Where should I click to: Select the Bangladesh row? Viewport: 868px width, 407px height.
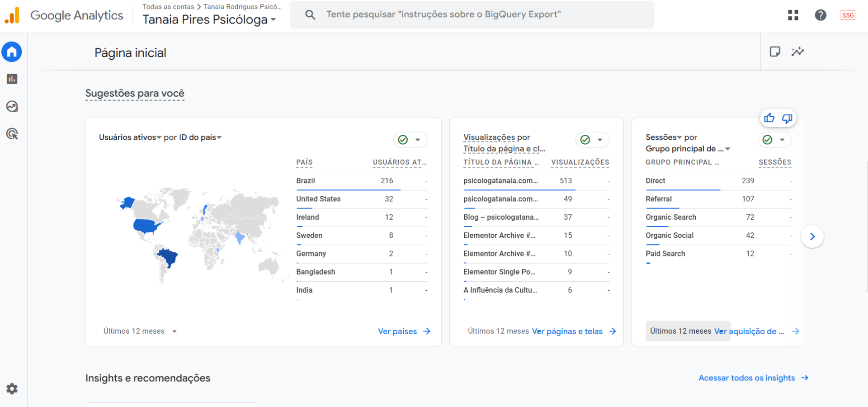point(362,272)
